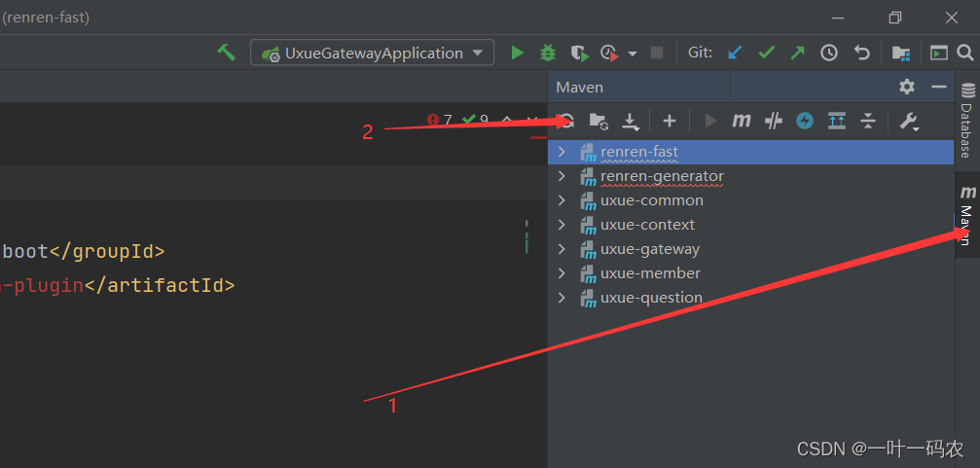Viewport: 980px width, 468px height.
Task: Select uxue-question in Maven tree
Action: (x=750, y=298)
